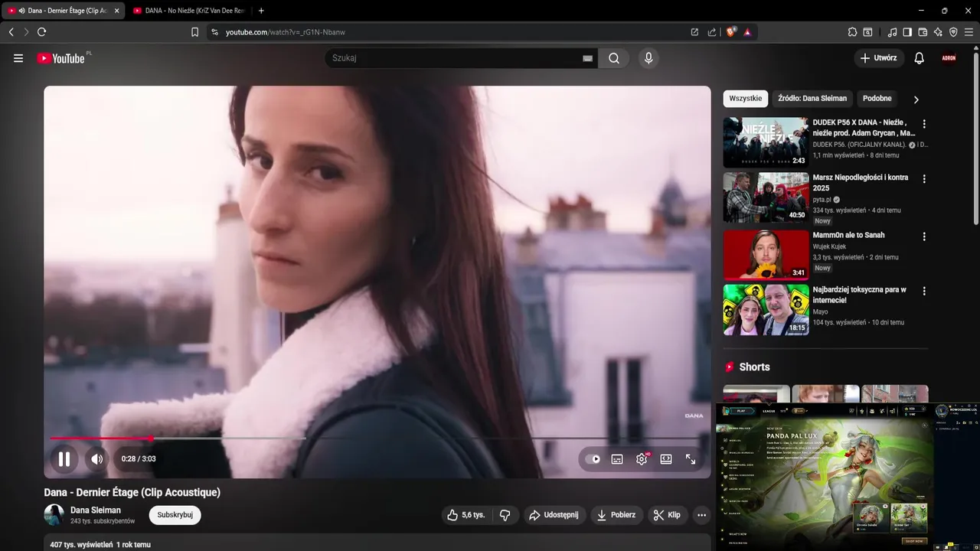
Task: Open the YouTube notifications bell
Action: click(920, 58)
